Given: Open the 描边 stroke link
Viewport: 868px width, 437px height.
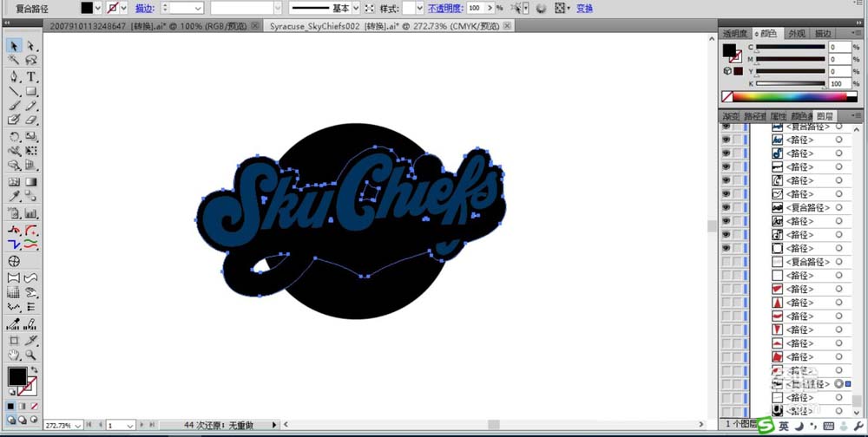Looking at the screenshot, I should (x=144, y=9).
